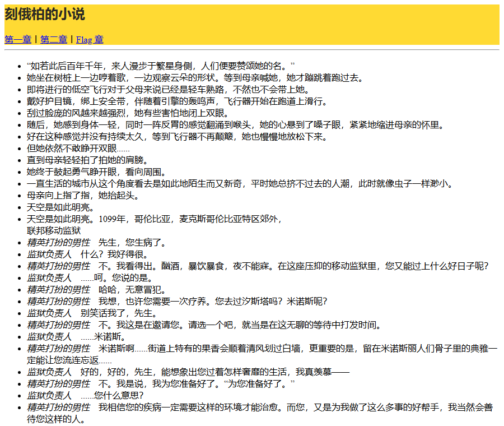The width and height of the screenshot is (504, 426).
Task: Click the line starting 她终于鼓起勇气睁开眼
Action: point(96,172)
